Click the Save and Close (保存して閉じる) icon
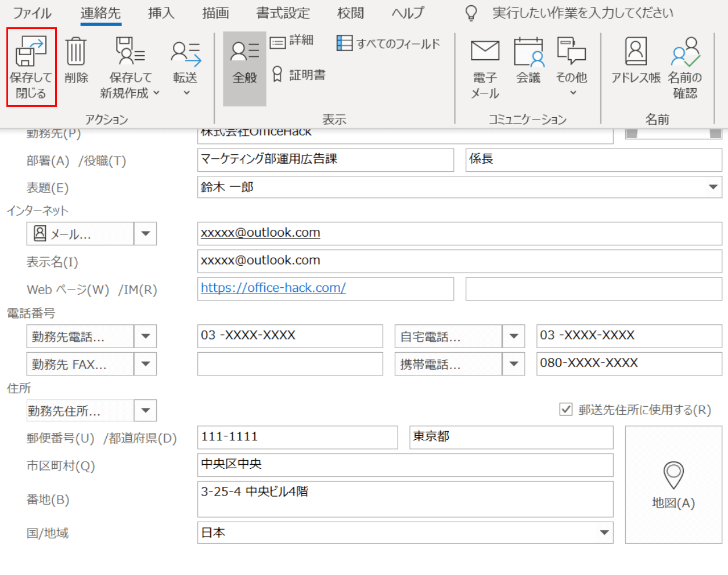This screenshot has height=575, width=728. point(31,52)
